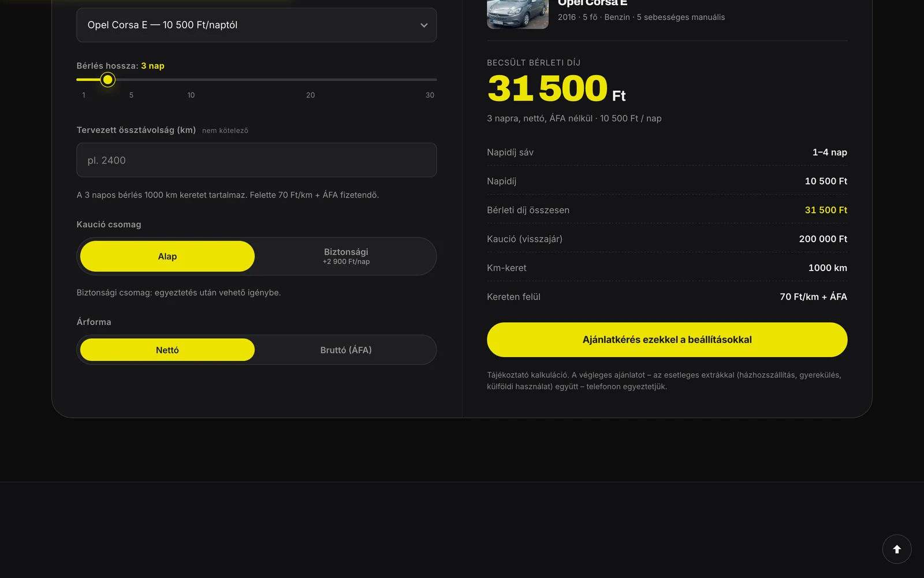
Task: Click the '10 500 Ft' Napidíj value
Action: (x=826, y=181)
